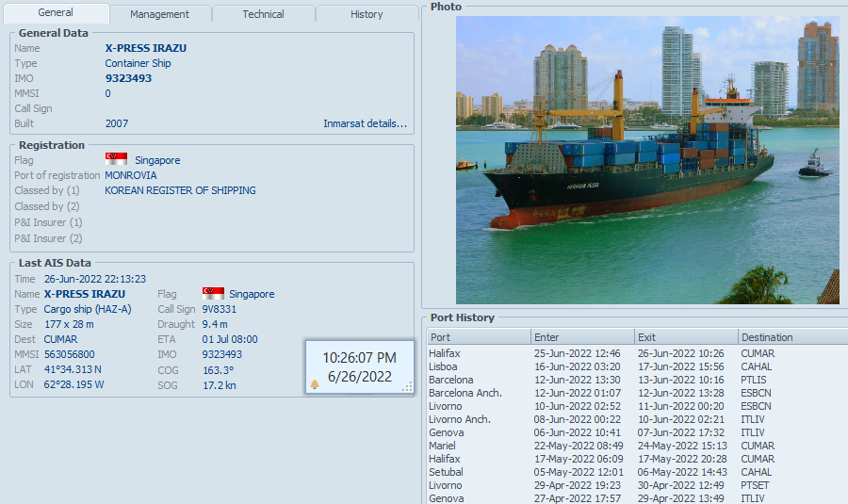Viewport: 848px width, 504px height.
Task: Sort by the Destination column header
Action: coord(792,337)
